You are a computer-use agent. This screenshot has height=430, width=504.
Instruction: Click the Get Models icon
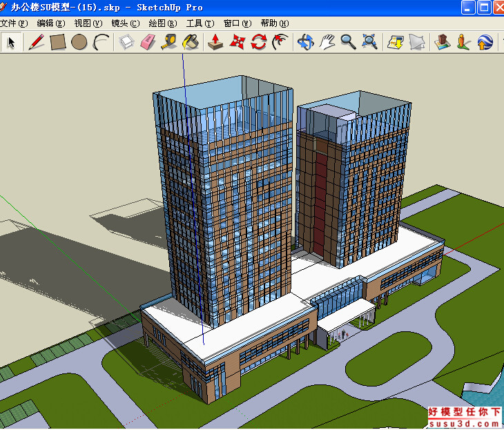396,42
